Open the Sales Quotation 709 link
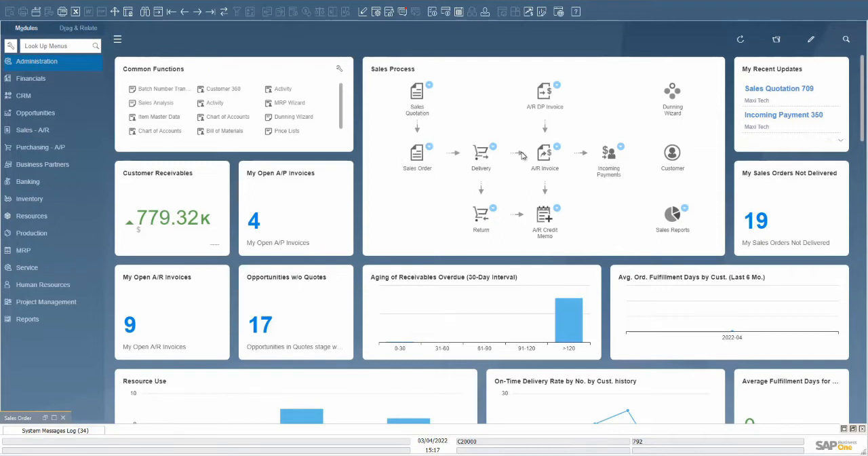 coord(778,88)
